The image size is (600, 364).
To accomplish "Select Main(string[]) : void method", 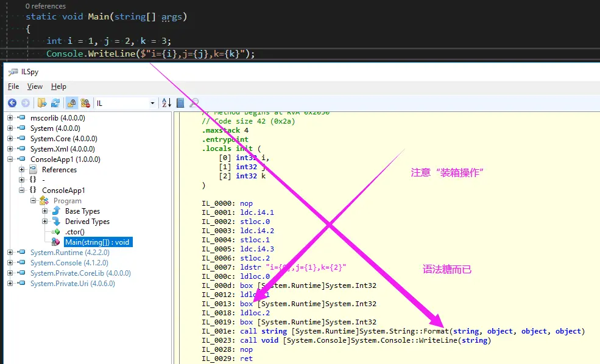I will (98, 242).
